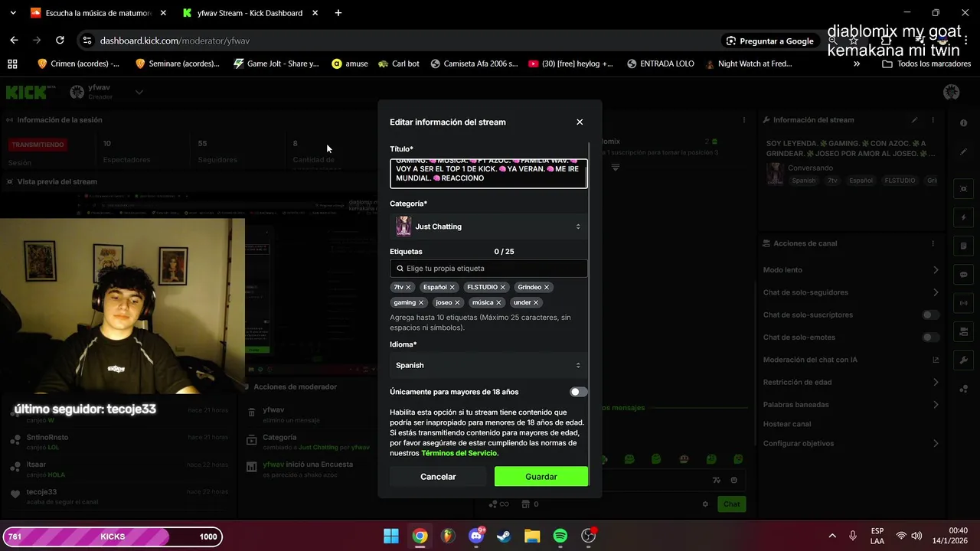
Task: Click the Elige tu propia etiqueta search field
Action: click(488, 269)
